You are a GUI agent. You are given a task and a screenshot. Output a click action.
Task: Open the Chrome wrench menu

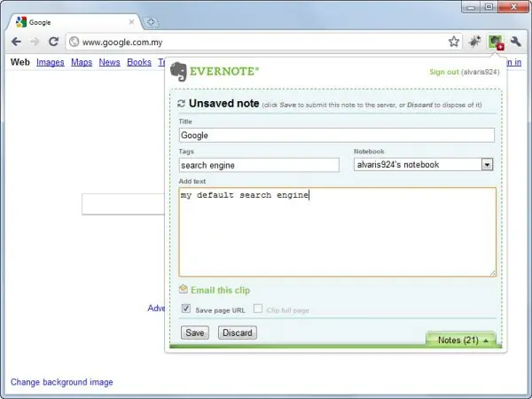[x=516, y=42]
